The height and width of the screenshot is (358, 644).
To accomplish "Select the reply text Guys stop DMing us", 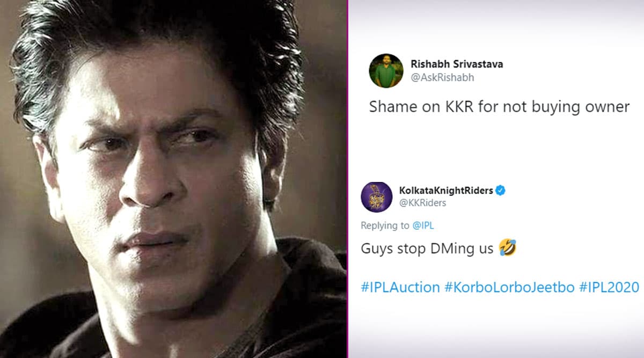I will pyautogui.click(x=427, y=250).
